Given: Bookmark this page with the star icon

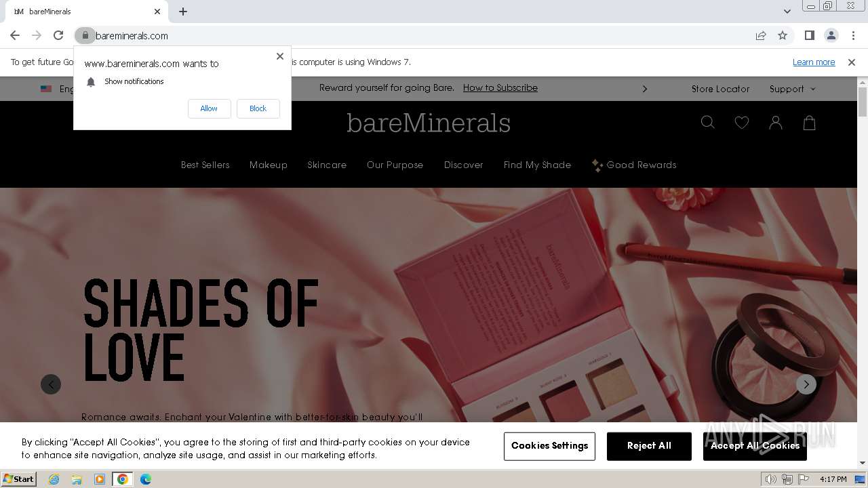Looking at the screenshot, I should [783, 35].
